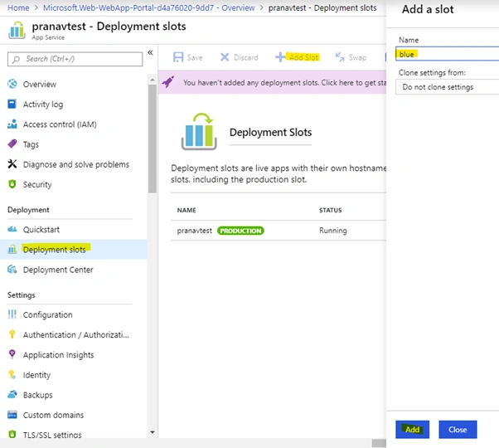Screen dimensions: 499x448
Task: Click the Search (Ctrl+/) box
Action: click(75, 59)
